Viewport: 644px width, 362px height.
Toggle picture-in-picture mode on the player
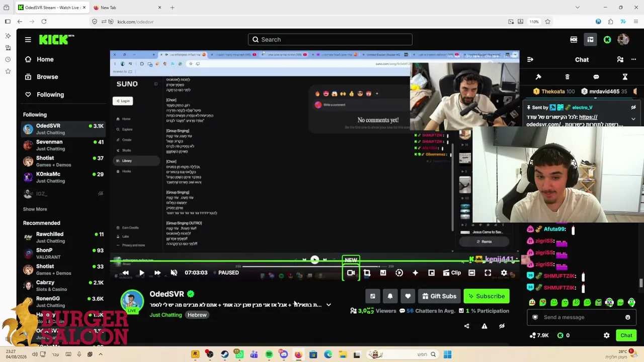tap(431, 273)
